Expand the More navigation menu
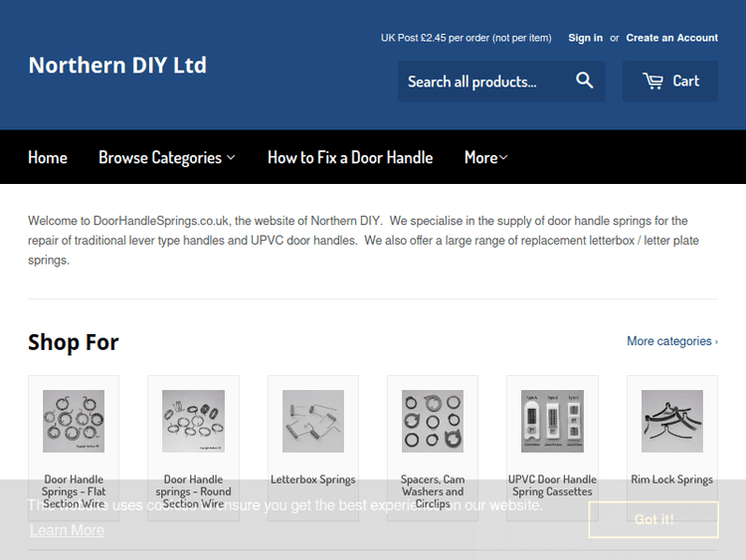 pos(485,157)
